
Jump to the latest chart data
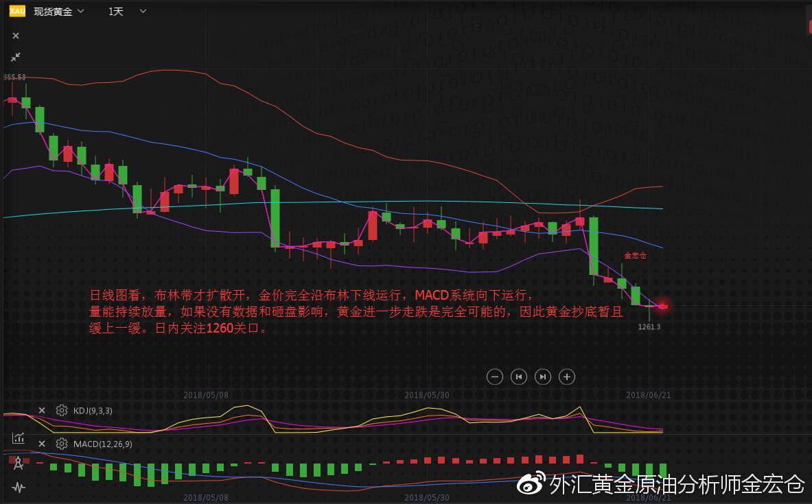(x=542, y=376)
